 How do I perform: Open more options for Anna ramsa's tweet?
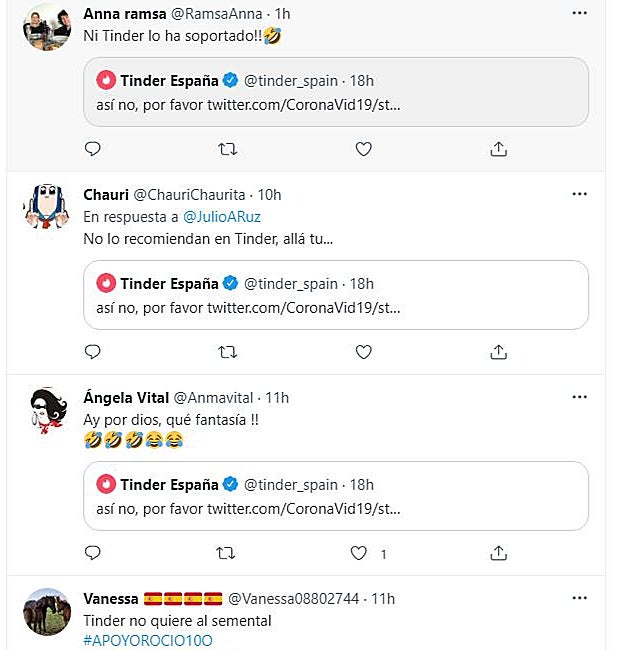click(x=579, y=13)
